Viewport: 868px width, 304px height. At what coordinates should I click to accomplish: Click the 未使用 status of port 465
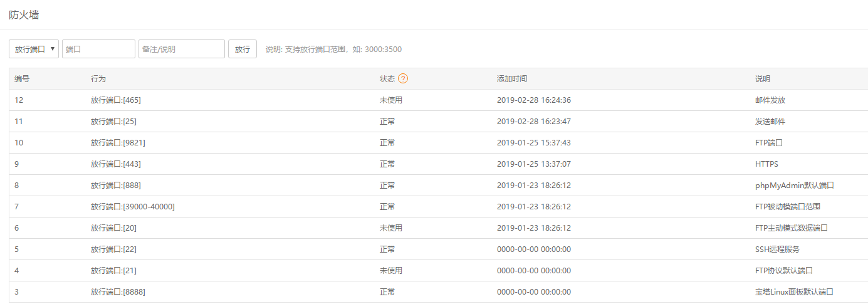click(x=390, y=100)
